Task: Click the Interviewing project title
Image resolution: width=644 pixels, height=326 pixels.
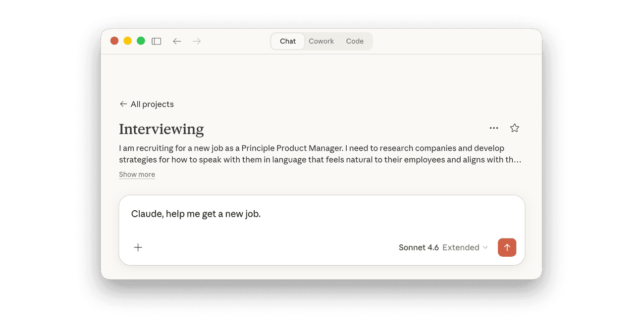Action: pos(161,130)
